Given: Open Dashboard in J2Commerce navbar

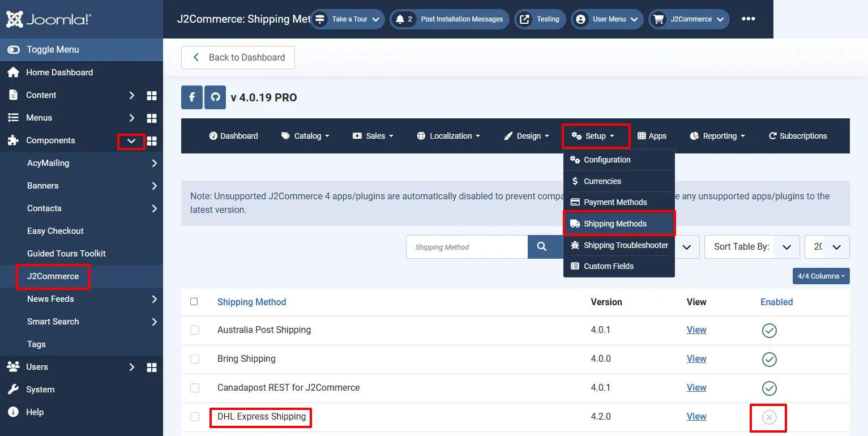Looking at the screenshot, I should click(233, 136).
